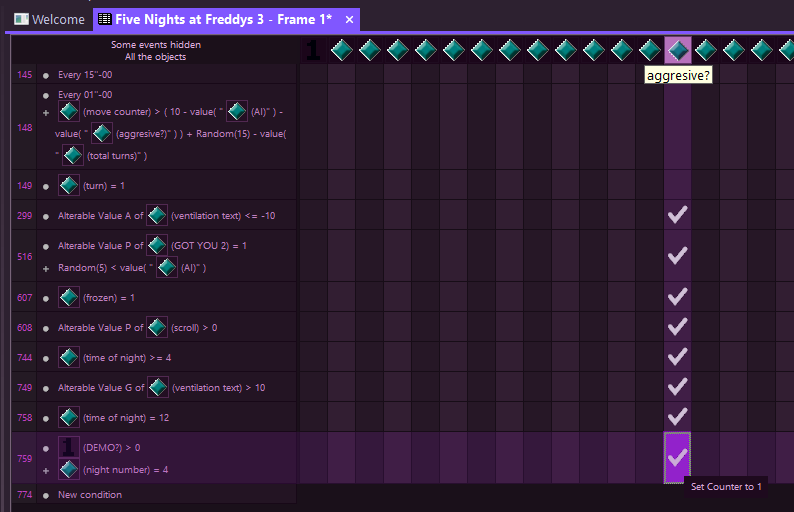Select event line number 608
This screenshot has height=512, width=794.
tap(24, 327)
